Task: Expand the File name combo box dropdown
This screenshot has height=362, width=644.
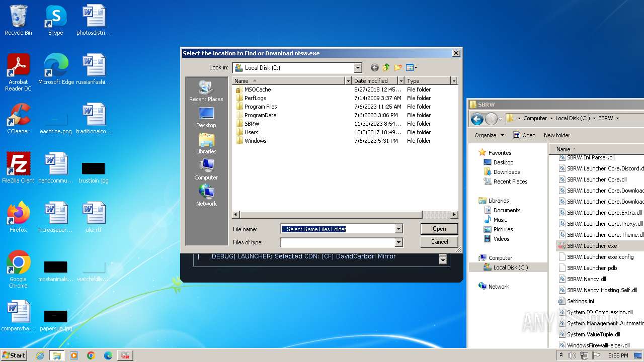Action: (398, 229)
